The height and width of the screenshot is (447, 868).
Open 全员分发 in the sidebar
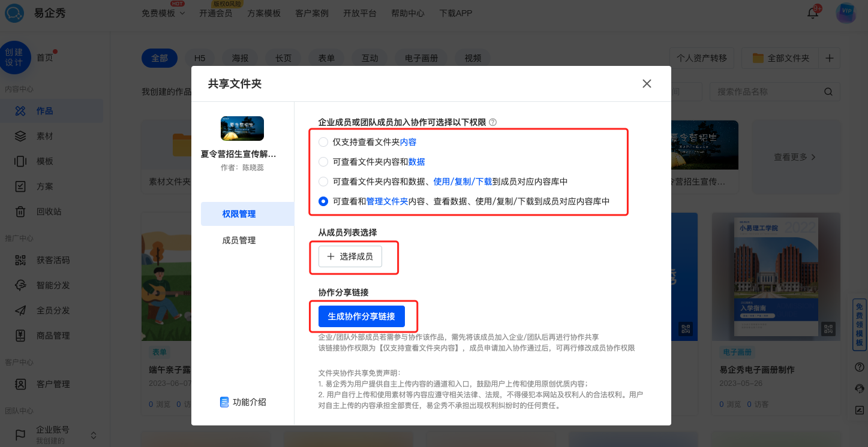[x=52, y=310]
